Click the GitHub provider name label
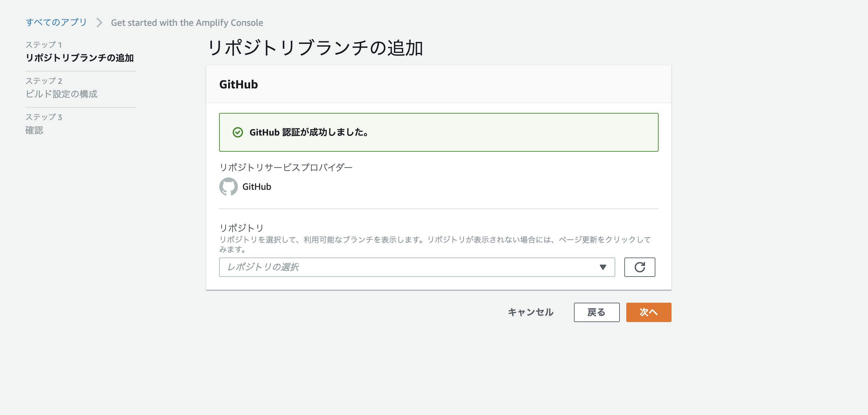868x415 pixels. click(256, 187)
